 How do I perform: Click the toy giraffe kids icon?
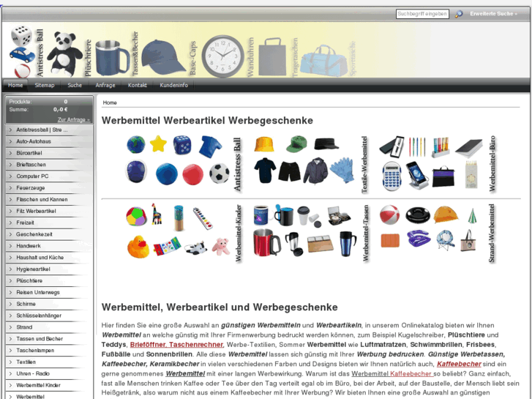coord(156,214)
